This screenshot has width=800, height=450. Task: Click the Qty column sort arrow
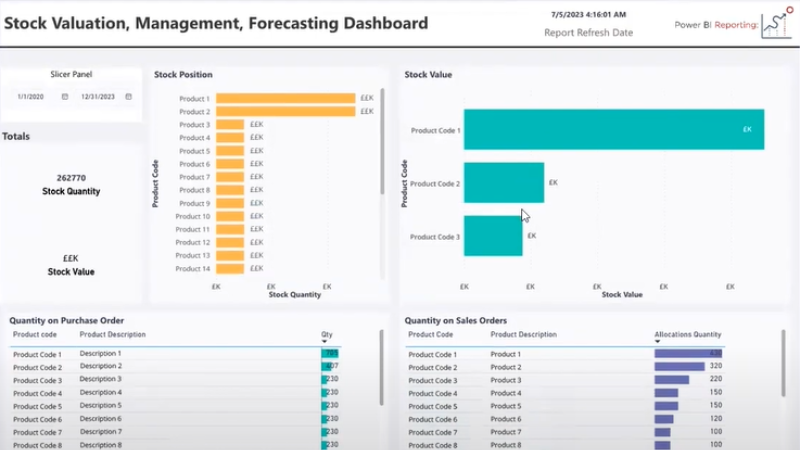pyautogui.click(x=324, y=341)
